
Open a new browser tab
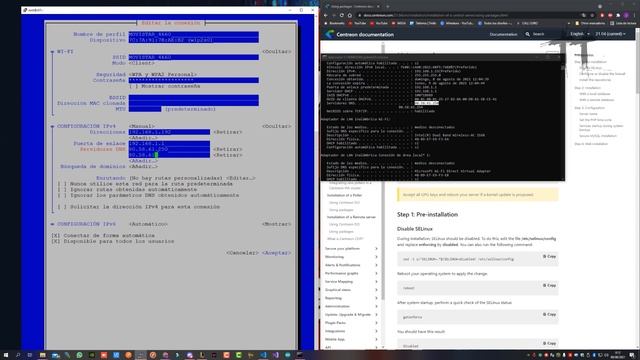[387, 7]
